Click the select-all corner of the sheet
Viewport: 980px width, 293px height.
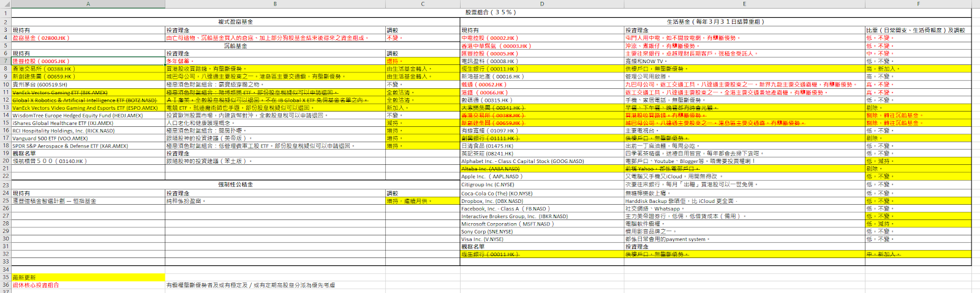pos(6,4)
